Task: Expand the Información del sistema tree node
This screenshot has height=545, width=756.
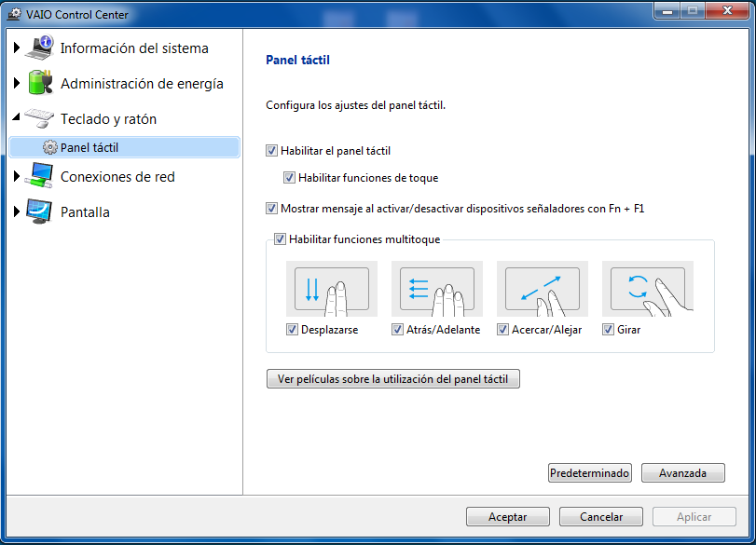Action: tap(17, 48)
